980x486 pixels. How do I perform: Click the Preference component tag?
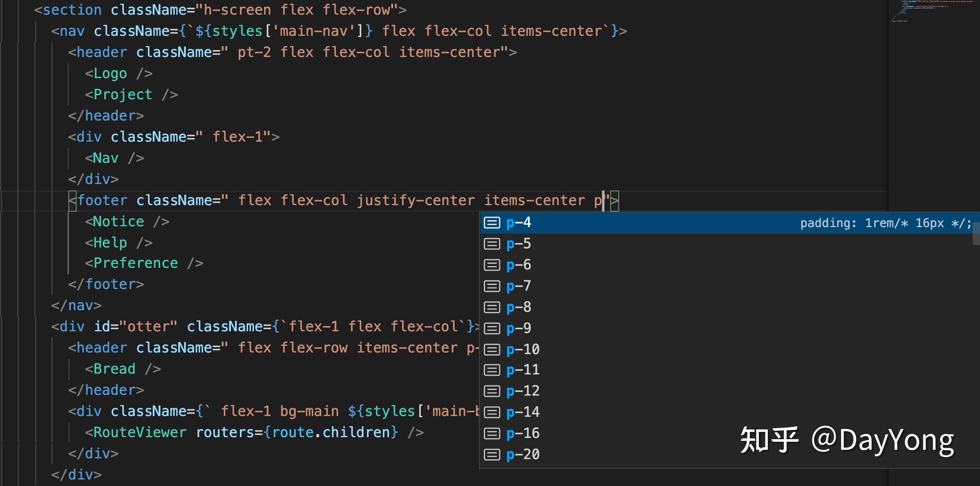click(136, 263)
